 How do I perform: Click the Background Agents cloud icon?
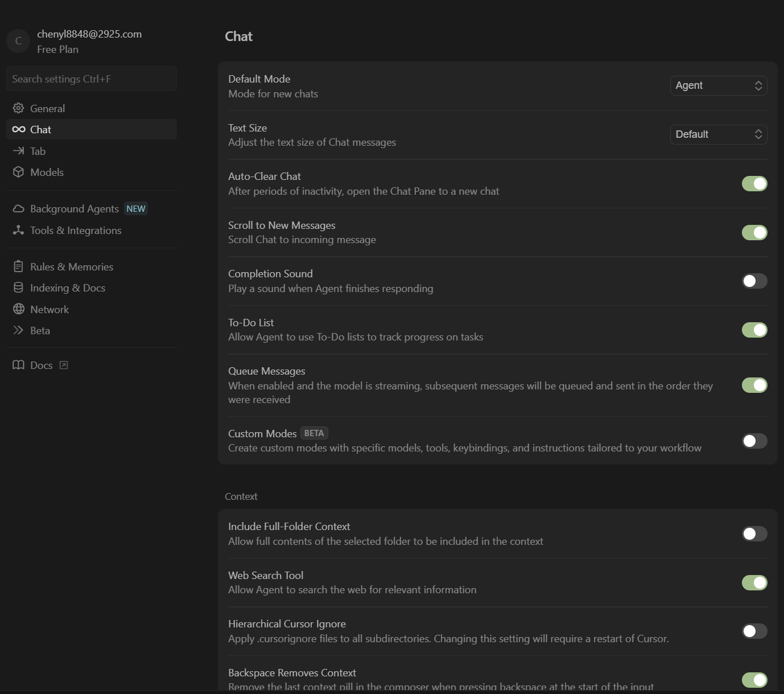coord(18,209)
